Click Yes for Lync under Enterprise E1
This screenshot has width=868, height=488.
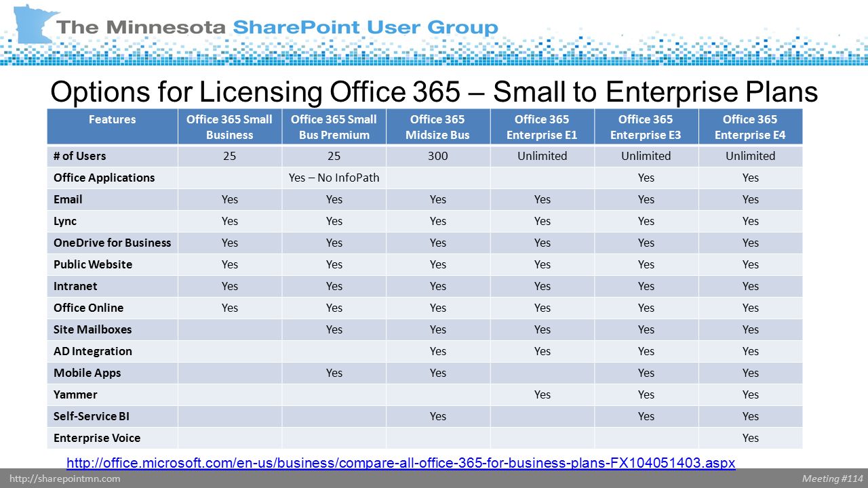[x=542, y=221]
